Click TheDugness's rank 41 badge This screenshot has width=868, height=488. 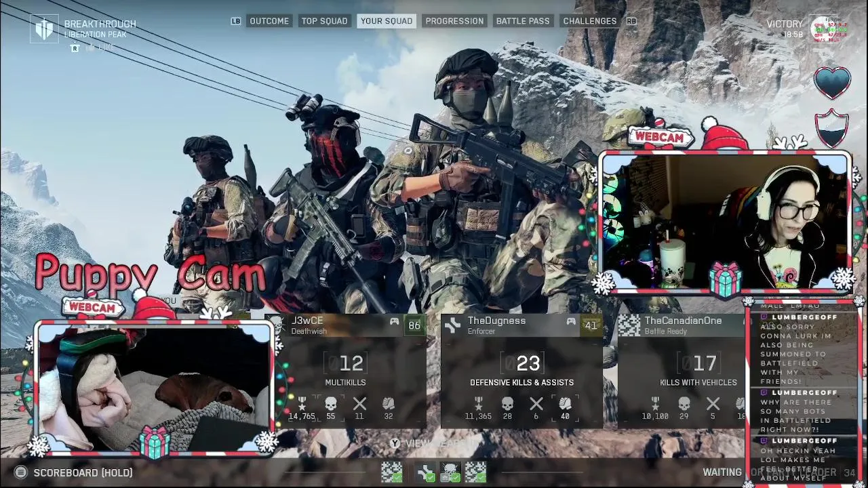pyautogui.click(x=591, y=326)
